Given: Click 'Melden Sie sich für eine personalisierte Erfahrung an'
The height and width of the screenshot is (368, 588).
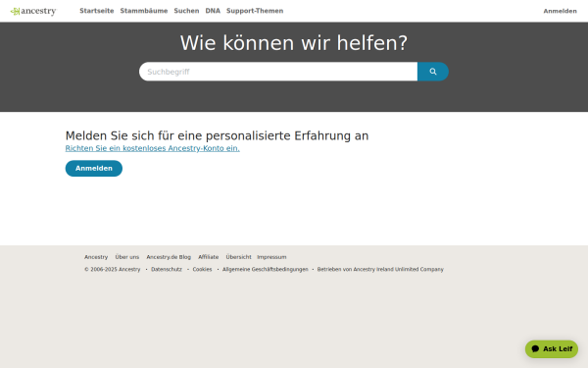Looking at the screenshot, I should [218, 135].
